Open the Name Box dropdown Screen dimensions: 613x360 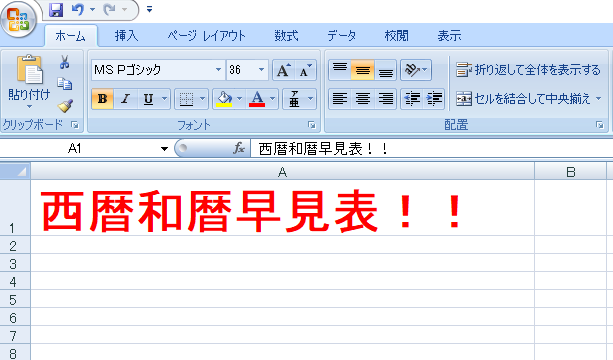164,149
